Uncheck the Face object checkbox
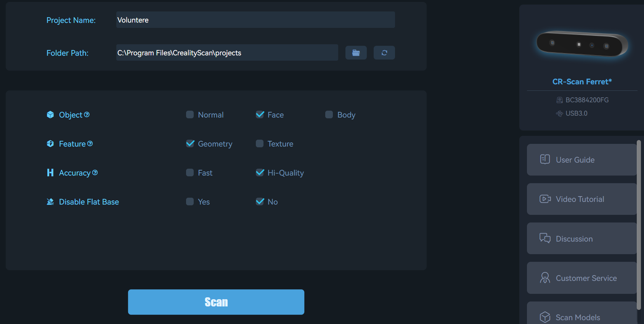Image resolution: width=644 pixels, height=324 pixels. (260, 114)
